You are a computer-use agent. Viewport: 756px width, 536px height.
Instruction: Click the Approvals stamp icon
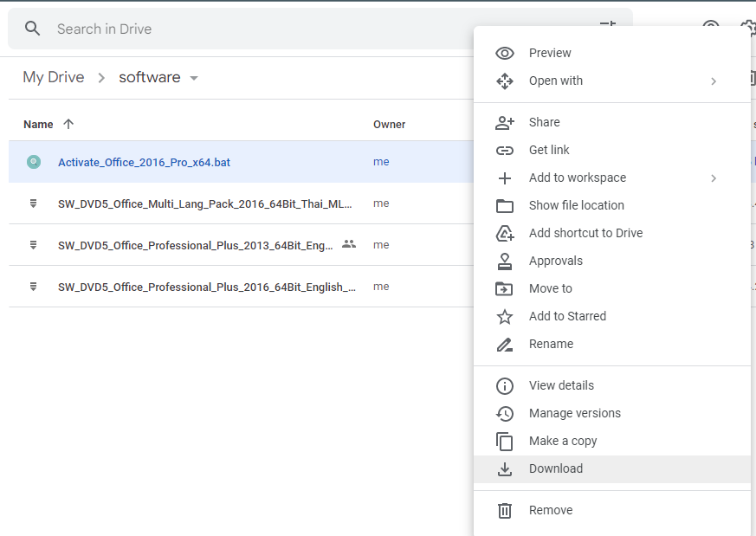click(504, 262)
